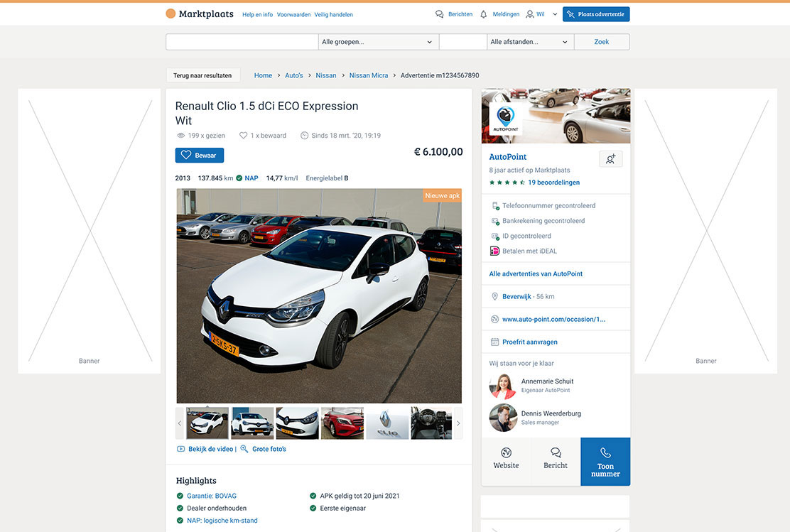Select second thumbnail with blue background

pos(252,423)
